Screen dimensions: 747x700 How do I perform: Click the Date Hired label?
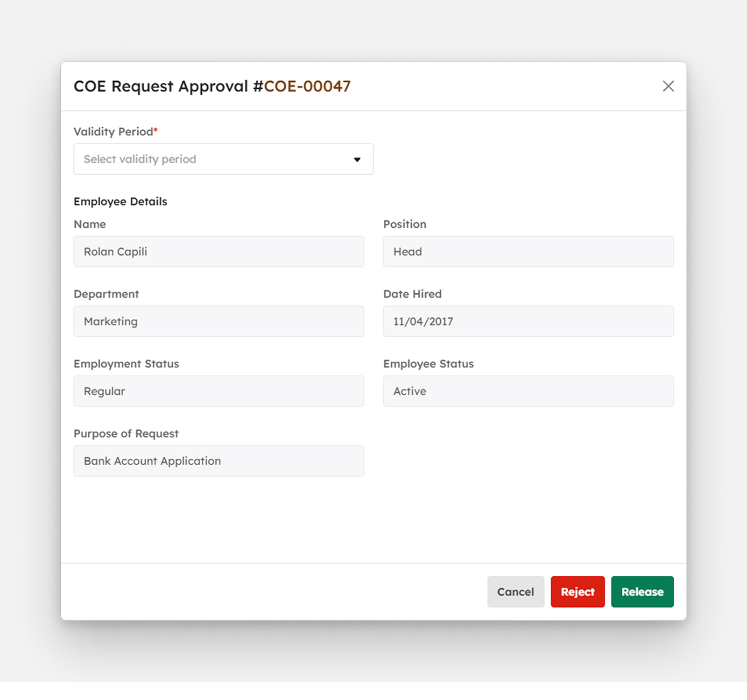(x=412, y=294)
